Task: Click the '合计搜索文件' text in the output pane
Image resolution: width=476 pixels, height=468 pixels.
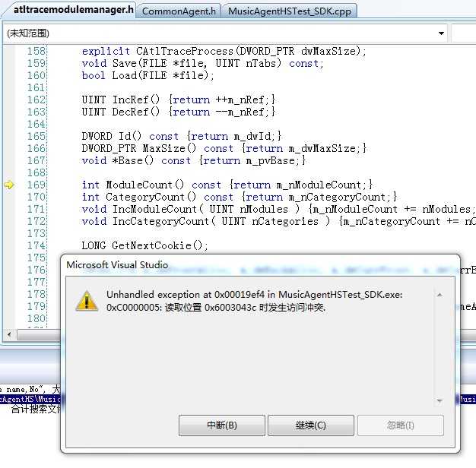Action: point(36,409)
